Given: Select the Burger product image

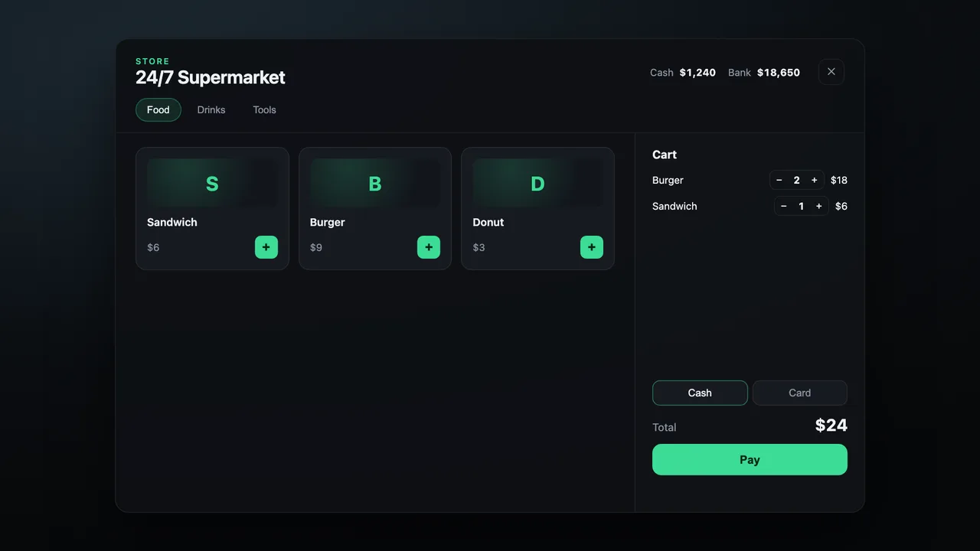Looking at the screenshot, I should [375, 184].
